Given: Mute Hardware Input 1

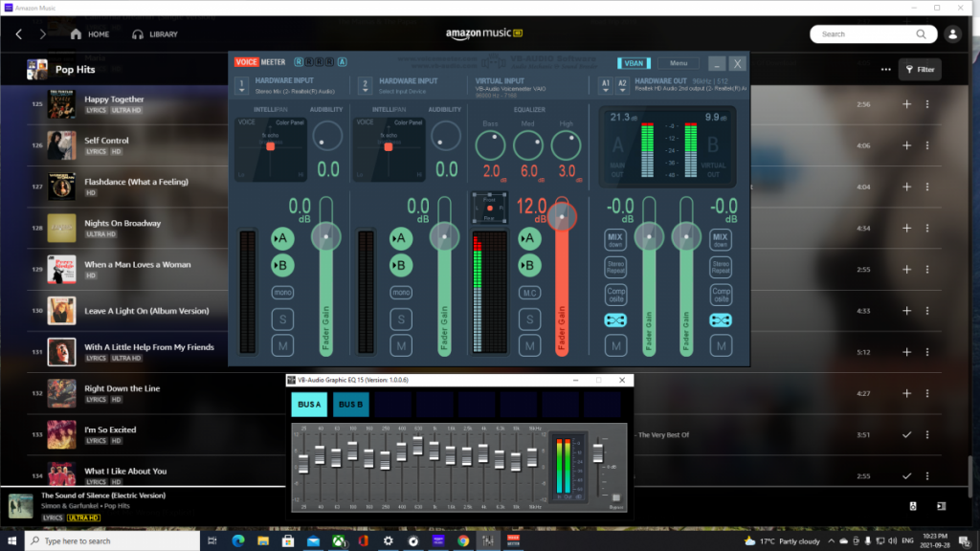Looking at the screenshot, I should 282,345.
